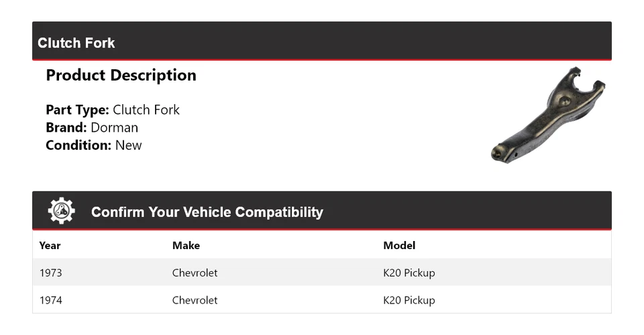644x335 pixels.
Task: Select the Product Description heading
Action: [121, 75]
